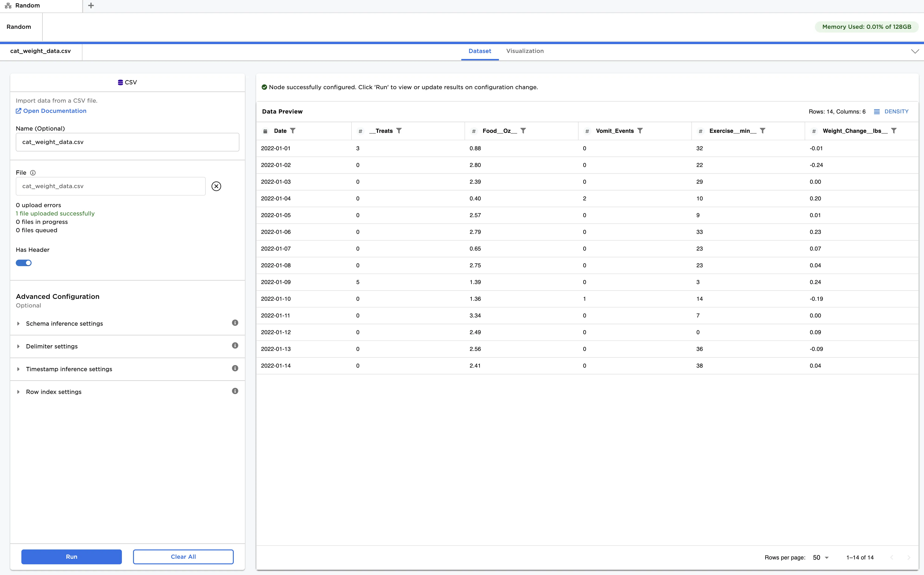Collapse panel with top-right chevron
The image size is (924, 575).
[915, 51]
